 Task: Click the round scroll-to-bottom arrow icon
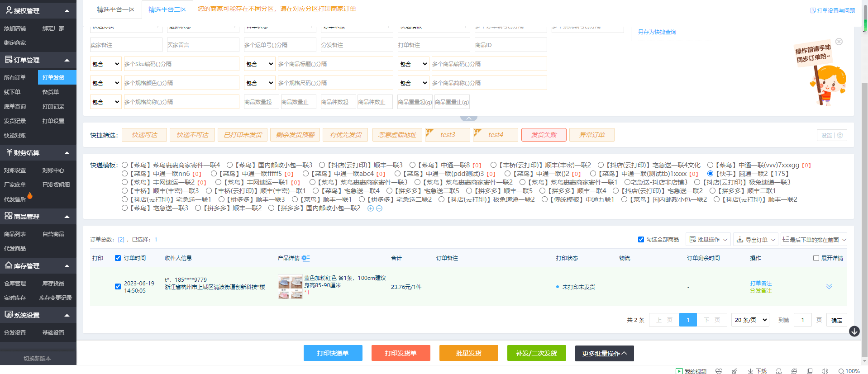854,331
